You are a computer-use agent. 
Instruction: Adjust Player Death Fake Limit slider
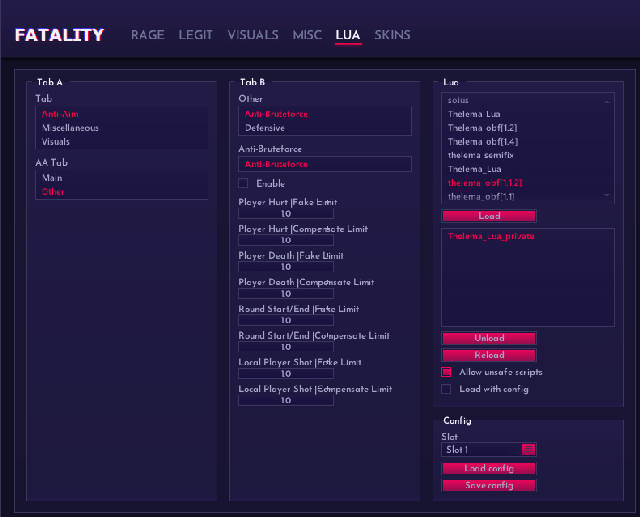pyautogui.click(x=286, y=267)
